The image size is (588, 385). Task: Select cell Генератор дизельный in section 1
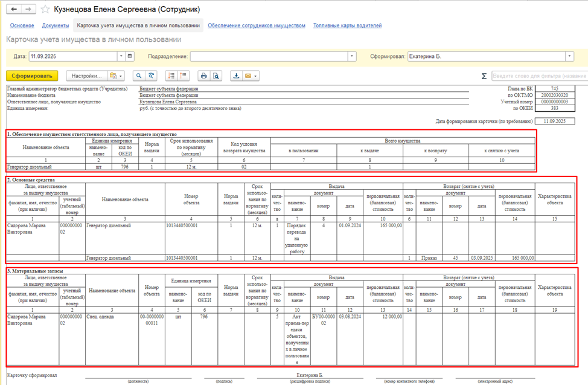click(46, 167)
